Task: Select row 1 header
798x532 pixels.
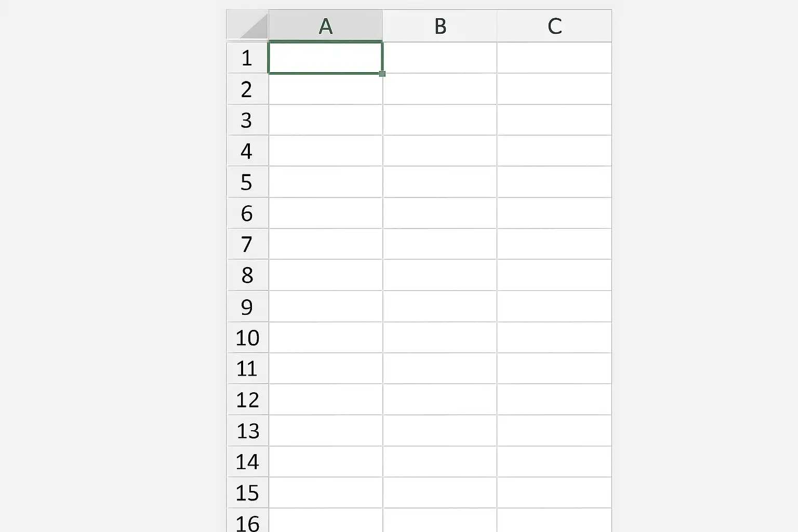Action: (x=247, y=58)
